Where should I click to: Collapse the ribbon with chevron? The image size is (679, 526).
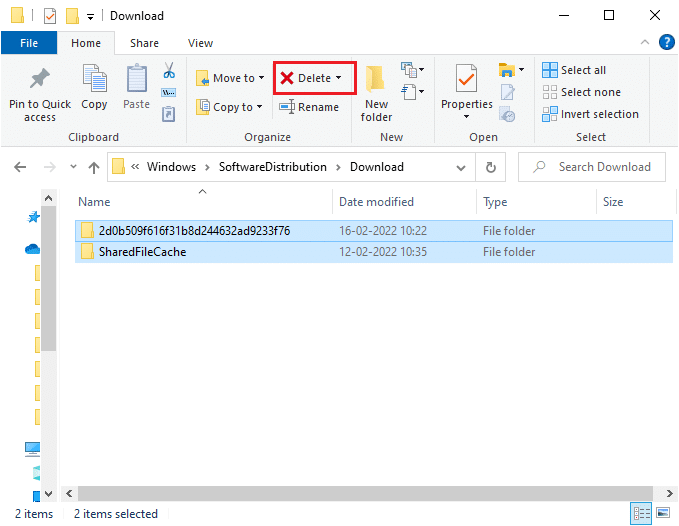[x=645, y=42]
